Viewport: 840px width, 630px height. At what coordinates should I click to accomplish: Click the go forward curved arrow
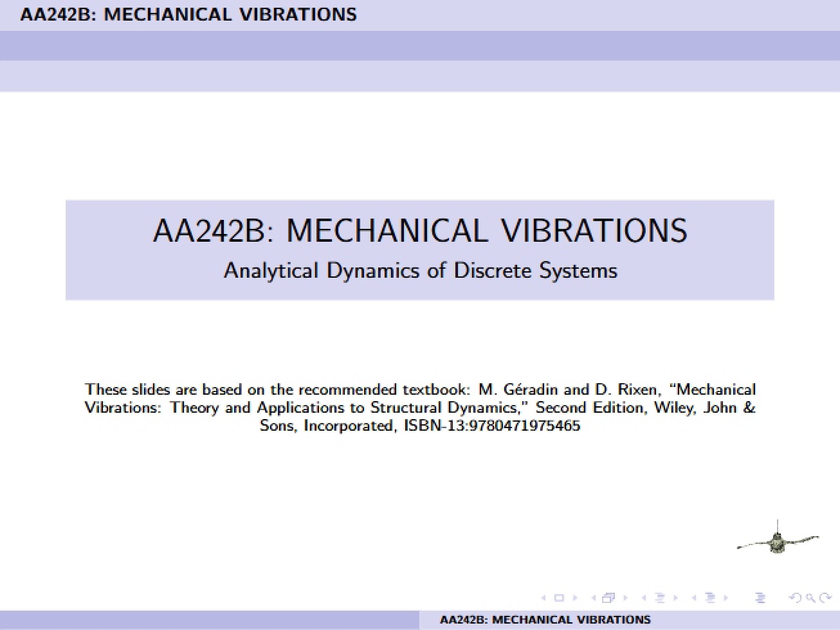coord(825,598)
